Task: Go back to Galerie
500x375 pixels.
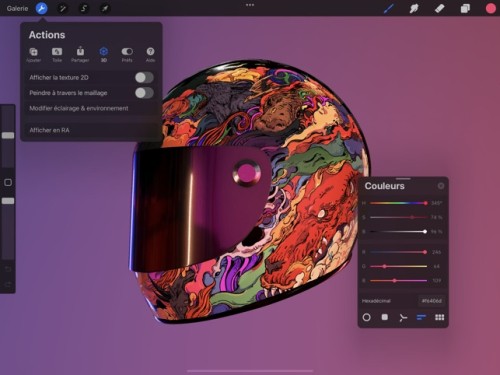Action: coord(17,8)
